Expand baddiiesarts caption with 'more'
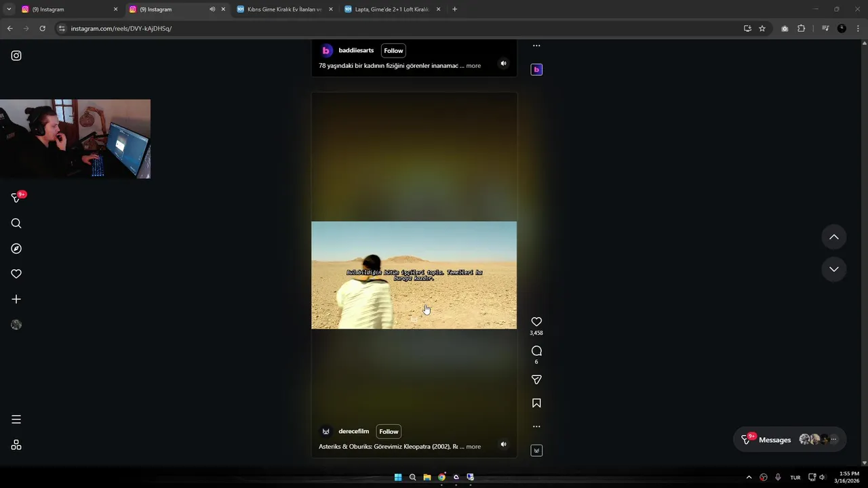The width and height of the screenshot is (868, 488). click(473, 66)
